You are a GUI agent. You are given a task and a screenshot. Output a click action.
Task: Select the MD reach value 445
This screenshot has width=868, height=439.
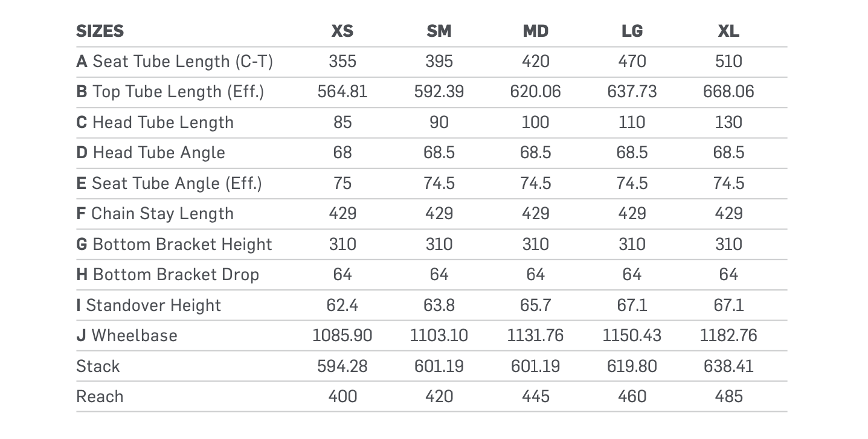(x=536, y=396)
